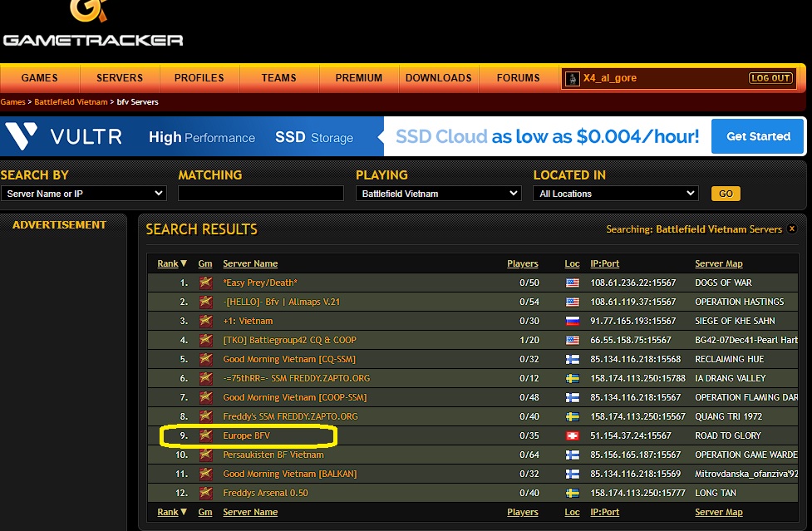
Task: Click game icon for -[HELLO]- Bfv row
Action: 205,302
